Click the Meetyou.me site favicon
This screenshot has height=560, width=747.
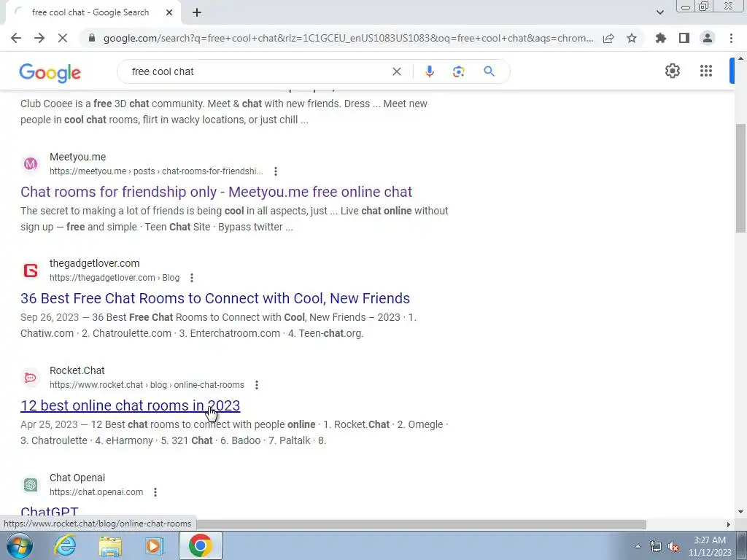tap(31, 164)
